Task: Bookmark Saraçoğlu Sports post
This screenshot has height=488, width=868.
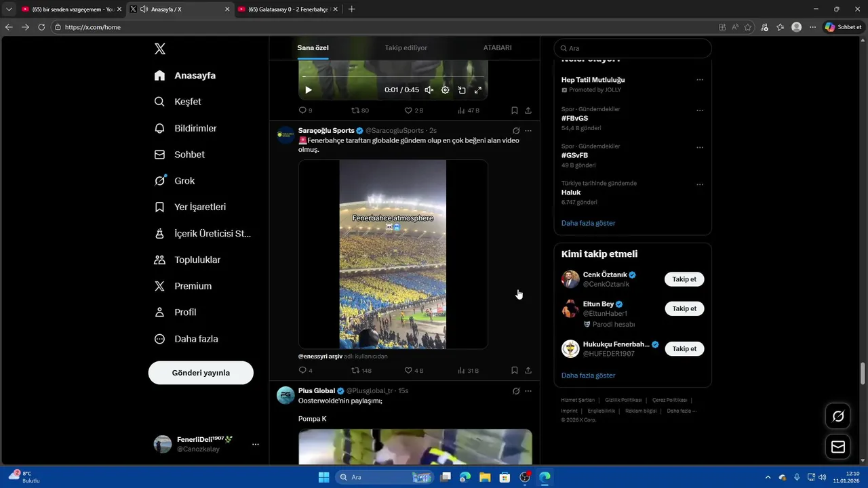Action: point(515,371)
